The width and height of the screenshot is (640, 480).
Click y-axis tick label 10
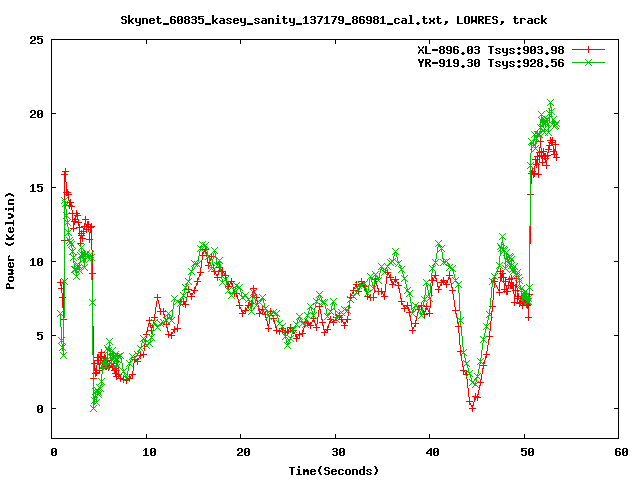point(36,262)
